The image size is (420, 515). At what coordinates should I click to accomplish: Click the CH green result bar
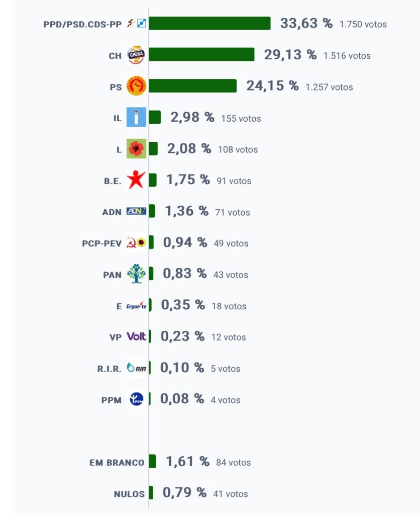point(201,54)
